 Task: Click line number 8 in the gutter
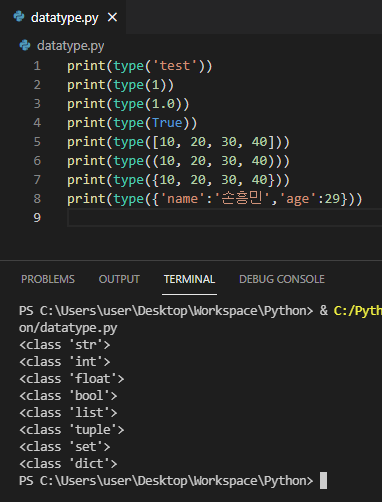[x=37, y=199]
